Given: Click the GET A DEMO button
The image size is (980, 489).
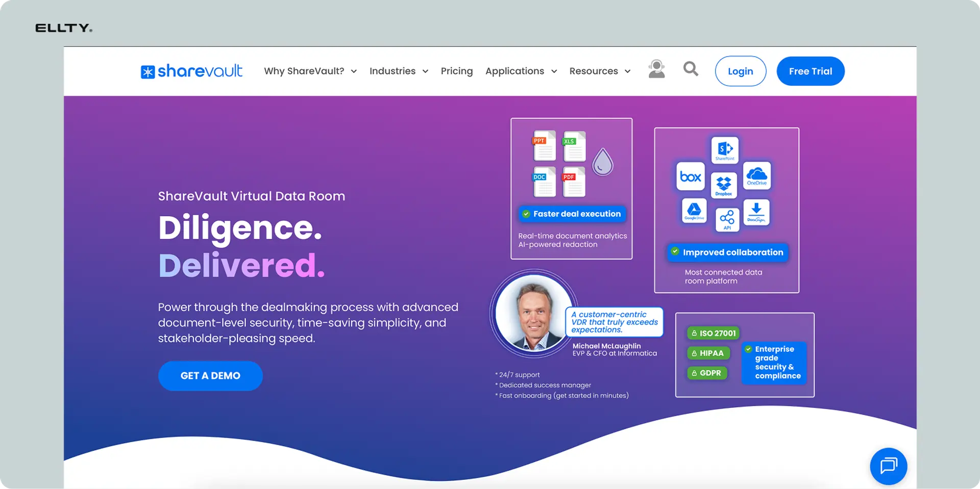Looking at the screenshot, I should pos(210,376).
